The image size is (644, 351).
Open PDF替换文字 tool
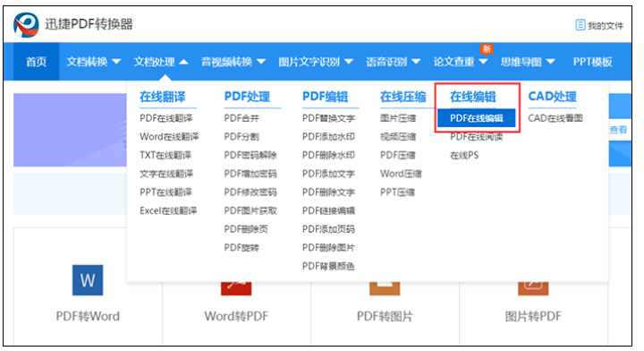[x=328, y=118]
